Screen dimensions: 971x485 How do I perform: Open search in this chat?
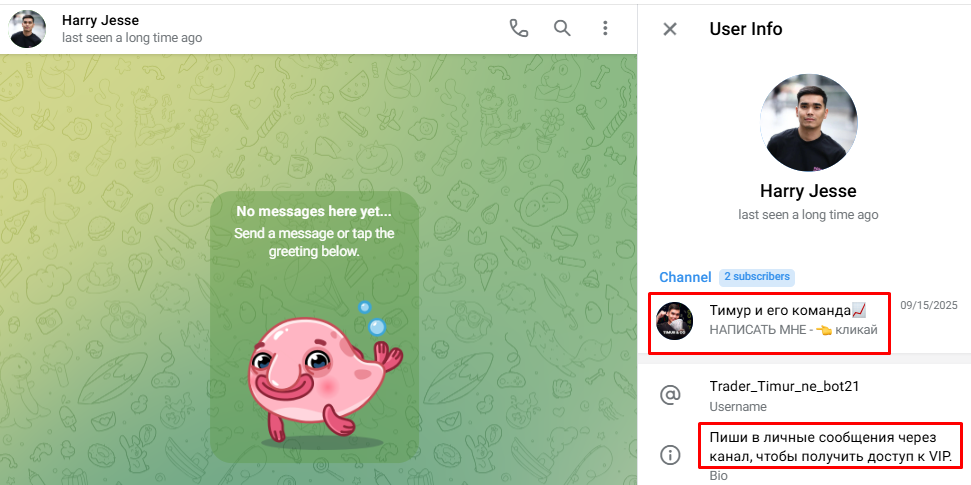562,28
